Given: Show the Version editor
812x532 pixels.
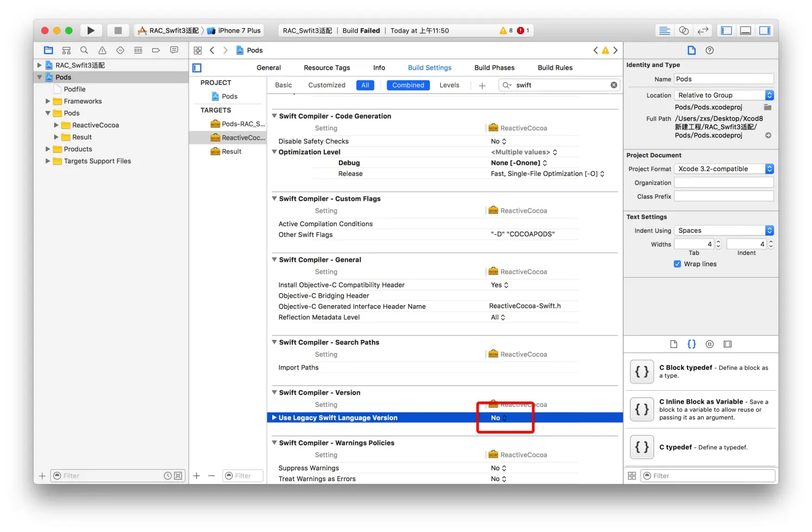Looking at the screenshot, I should 703,31.
